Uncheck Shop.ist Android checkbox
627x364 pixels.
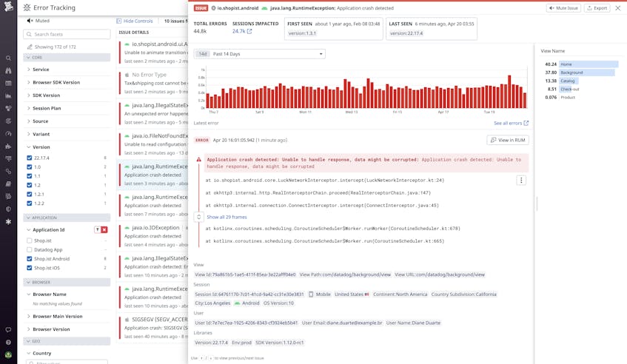[29, 259]
